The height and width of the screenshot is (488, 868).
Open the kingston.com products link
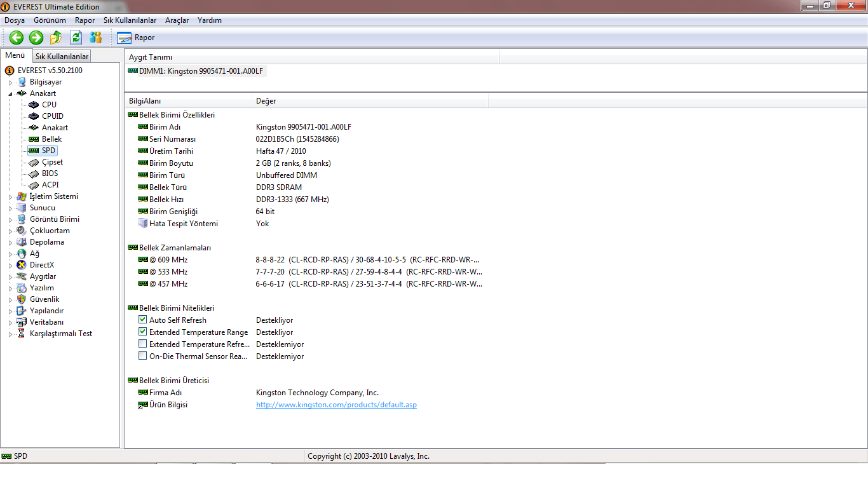point(336,405)
